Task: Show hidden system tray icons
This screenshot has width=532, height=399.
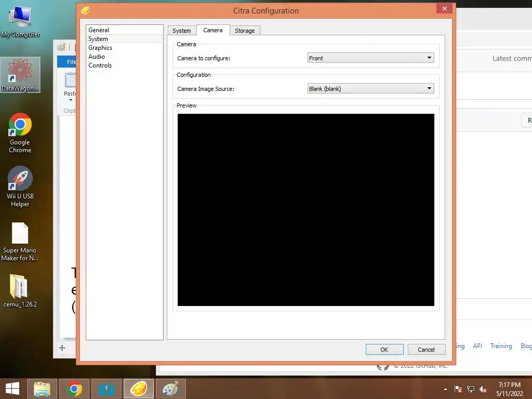Action: click(445, 389)
